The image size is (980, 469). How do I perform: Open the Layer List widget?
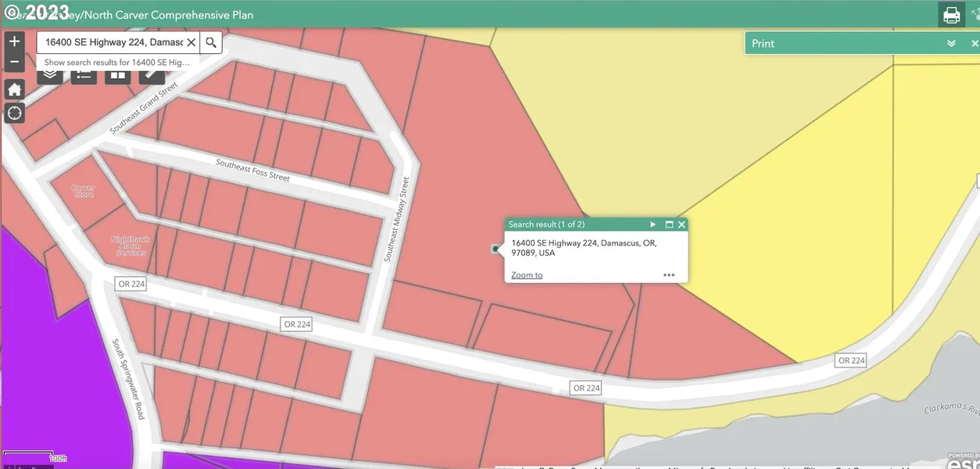click(50, 76)
